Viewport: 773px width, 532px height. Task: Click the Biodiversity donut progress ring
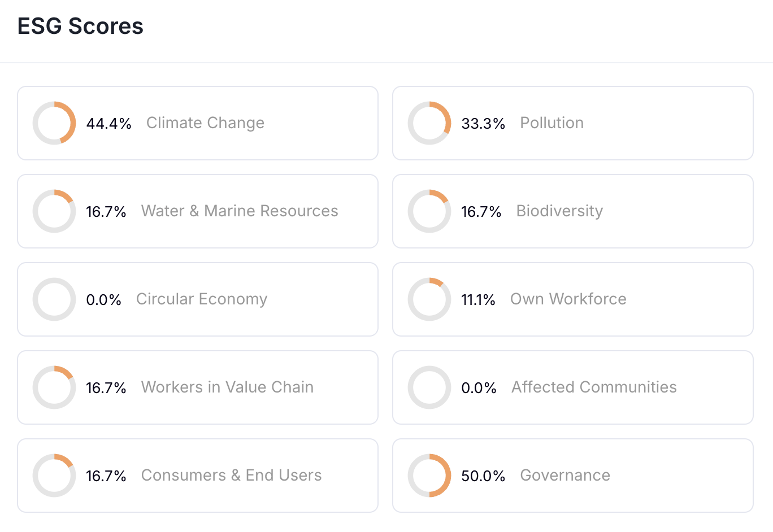tap(429, 211)
